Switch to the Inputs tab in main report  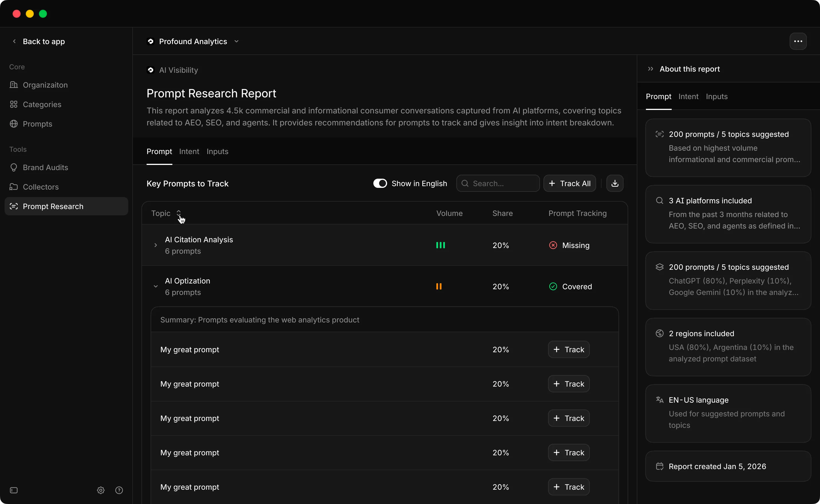pyautogui.click(x=217, y=152)
